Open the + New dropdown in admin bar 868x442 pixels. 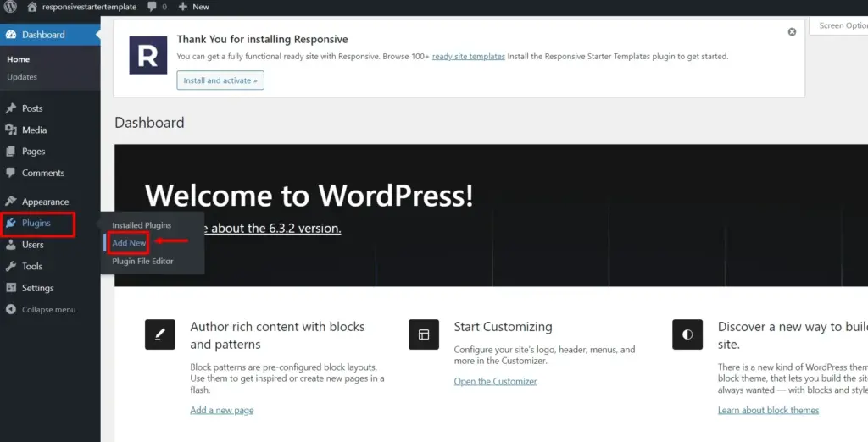tap(194, 7)
